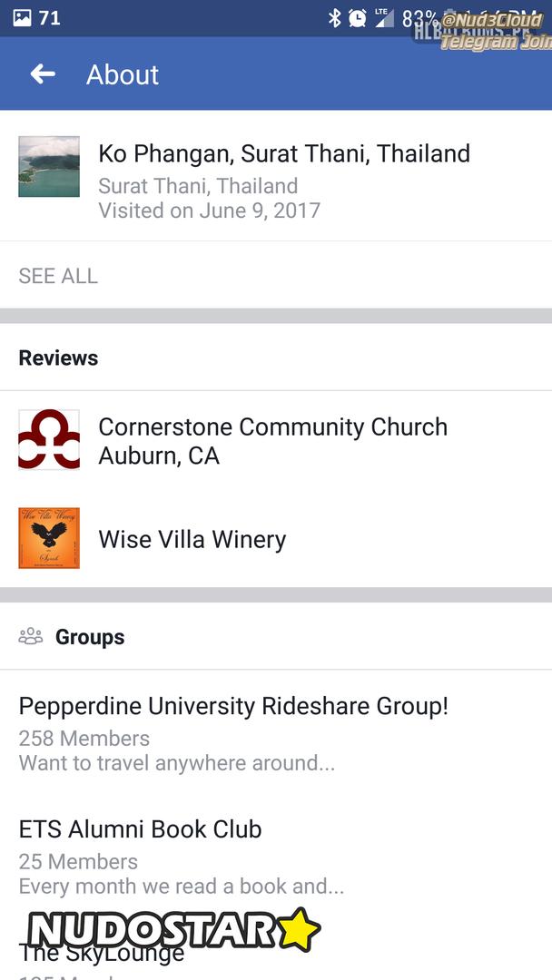Tap the back arrow in the header

[43, 74]
